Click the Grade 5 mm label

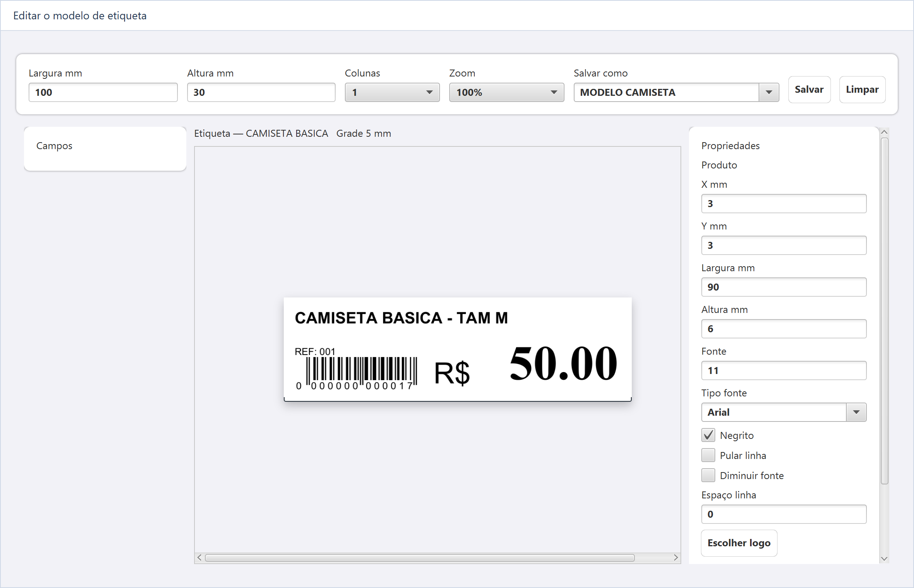pyautogui.click(x=363, y=133)
